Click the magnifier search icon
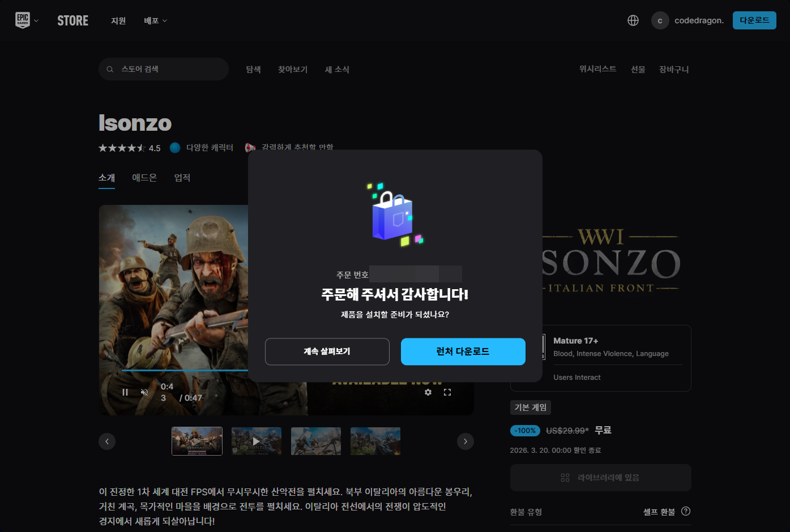The height and width of the screenshot is (532, 790). tap(110, 69)
